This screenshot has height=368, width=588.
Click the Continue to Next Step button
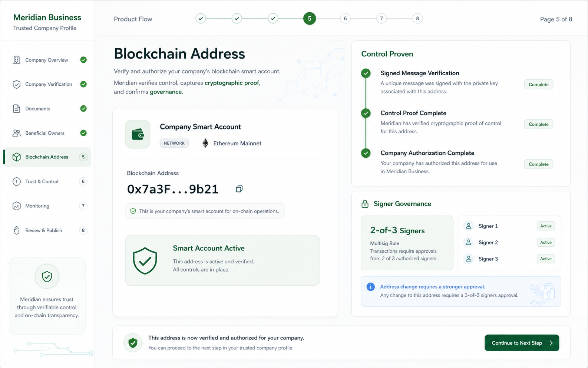[x=522, y=343]
